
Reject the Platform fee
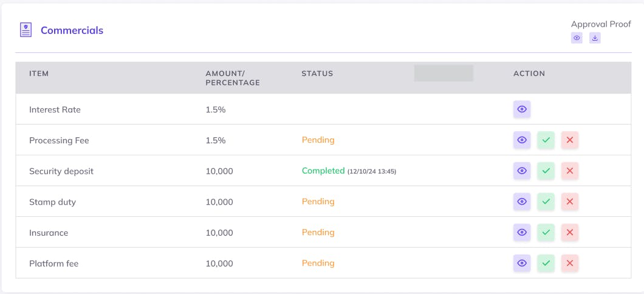pos(569,263)
